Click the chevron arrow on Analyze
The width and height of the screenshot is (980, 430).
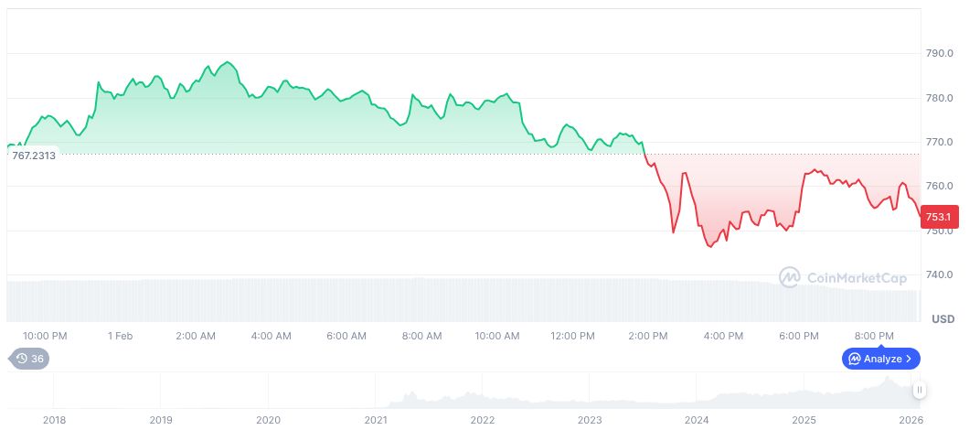click(x=909, y=359)
